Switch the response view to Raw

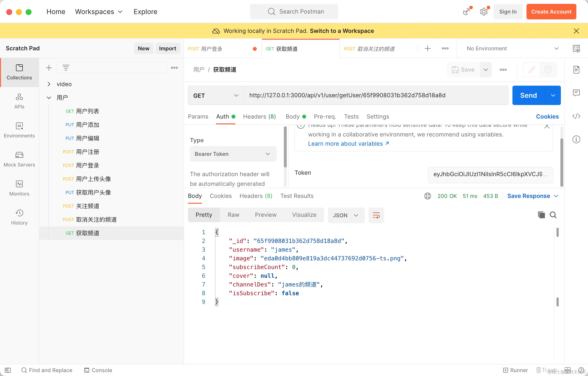pyautogui.click(x=233, y=215)
